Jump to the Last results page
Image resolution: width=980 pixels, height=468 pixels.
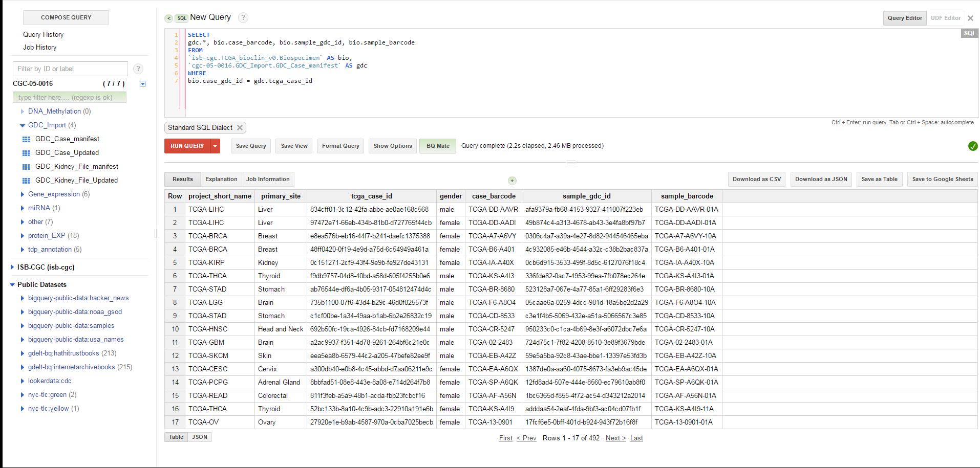pos(636,438)
